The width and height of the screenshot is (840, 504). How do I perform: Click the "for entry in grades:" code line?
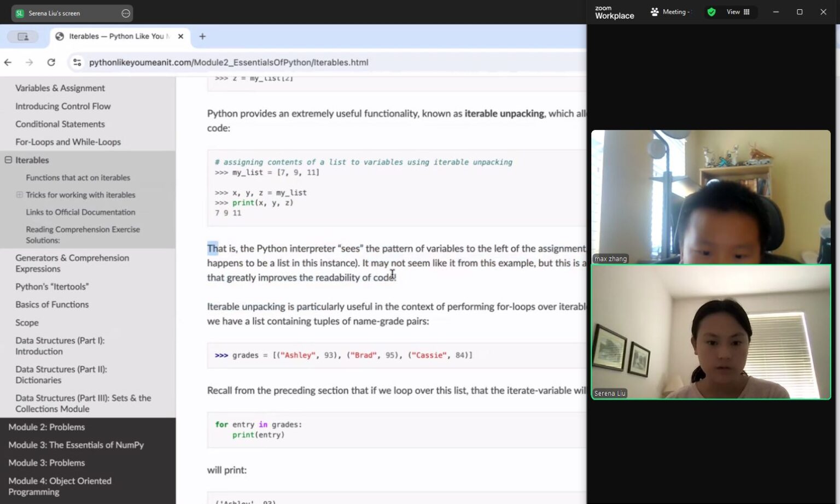click(258, 425)
